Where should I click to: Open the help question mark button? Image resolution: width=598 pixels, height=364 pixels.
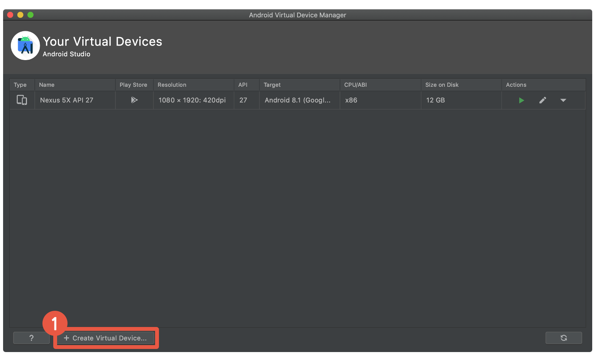pos(31,338)
